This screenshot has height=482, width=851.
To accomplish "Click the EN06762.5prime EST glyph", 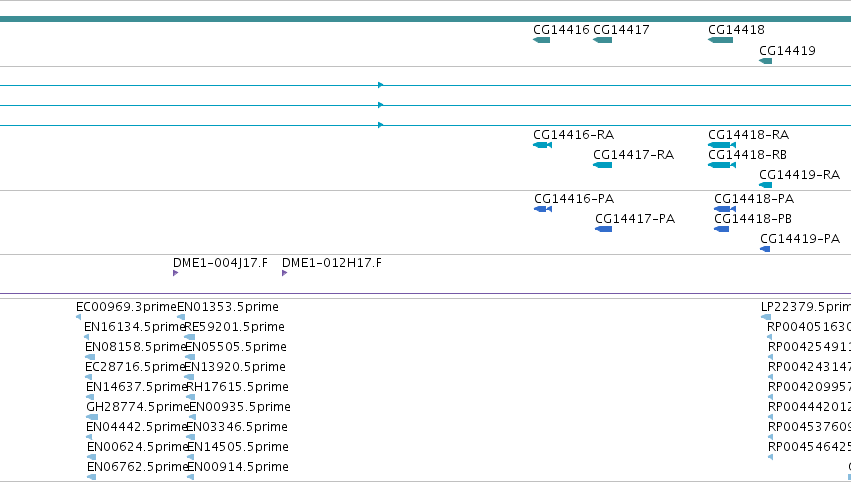I will coord(91,477).
